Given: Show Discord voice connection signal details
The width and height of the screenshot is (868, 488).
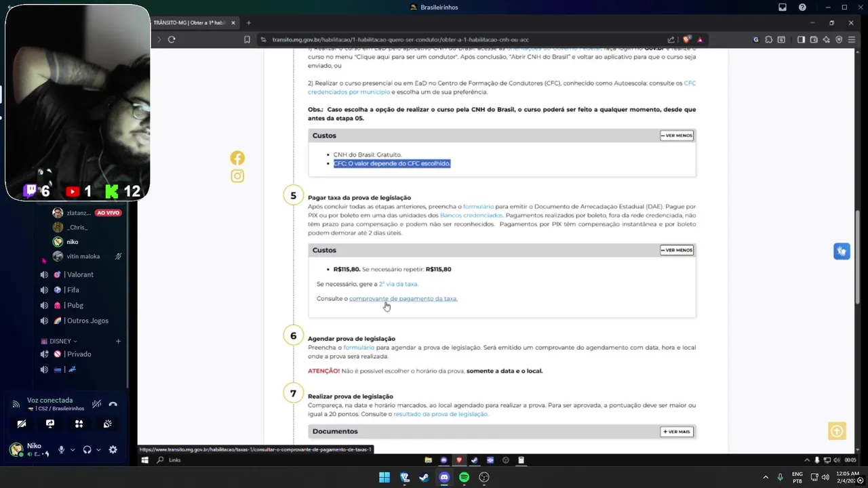Looking at the screenshot, I should (x=16, y=404).
